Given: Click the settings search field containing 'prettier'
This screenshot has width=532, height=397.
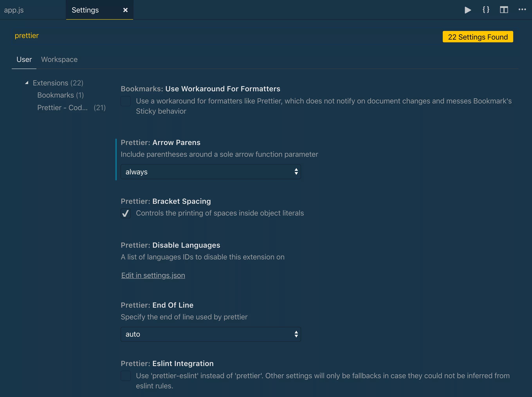Looking at the screenshot, I should click(216, 36).
